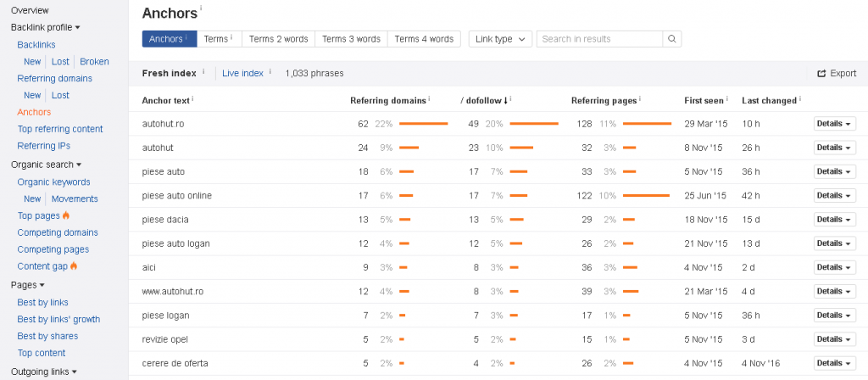Click the orange referring domains bar for autohut.ro
This screenshot has width=868, height=380.
[423, 124]
